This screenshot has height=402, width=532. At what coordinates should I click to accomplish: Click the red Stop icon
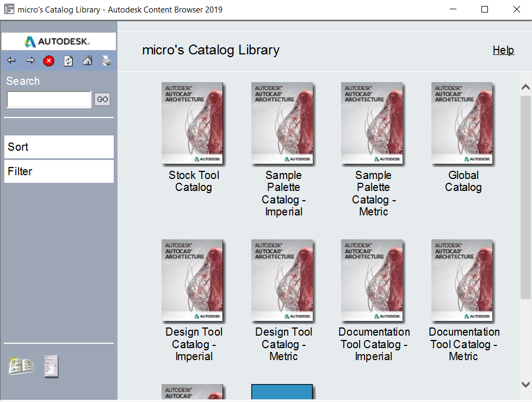pos(49,61)
